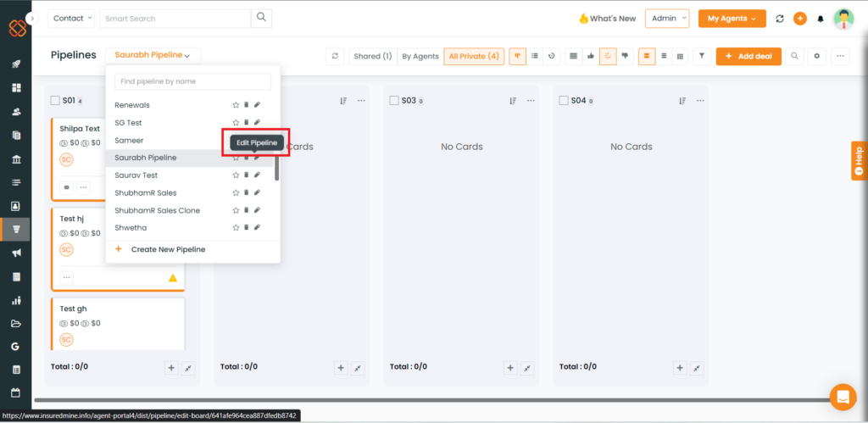The image size is (868, 423).
Task: Click the search magnifier next to Add deal
Action: pos(794,56)
